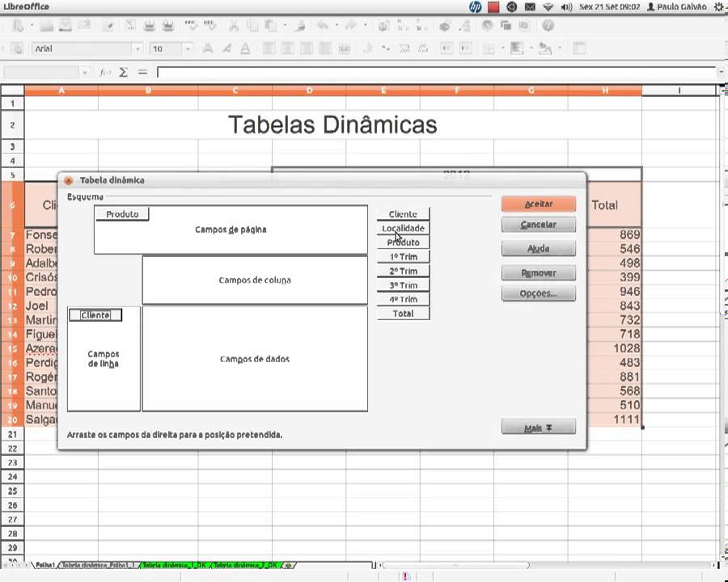Open the Name Box dropdown arrow
The height and width of the screenshot is (582, 728).
coord(84,73)
